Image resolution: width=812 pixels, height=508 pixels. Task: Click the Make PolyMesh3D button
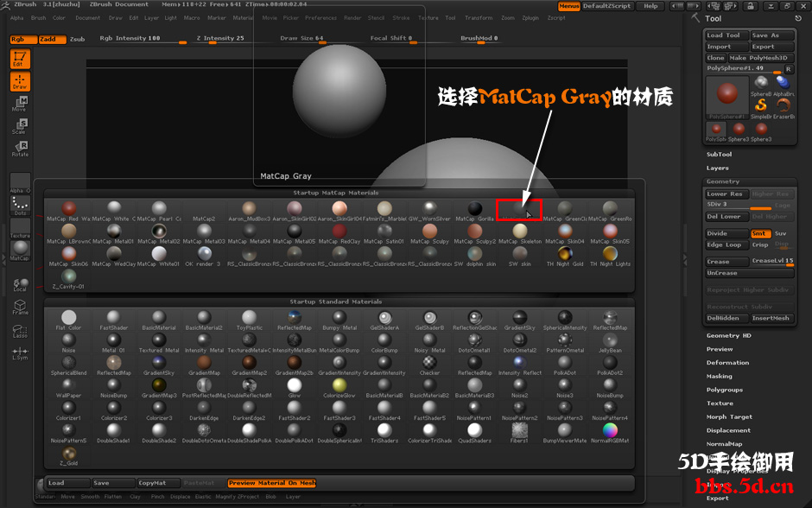761,58
